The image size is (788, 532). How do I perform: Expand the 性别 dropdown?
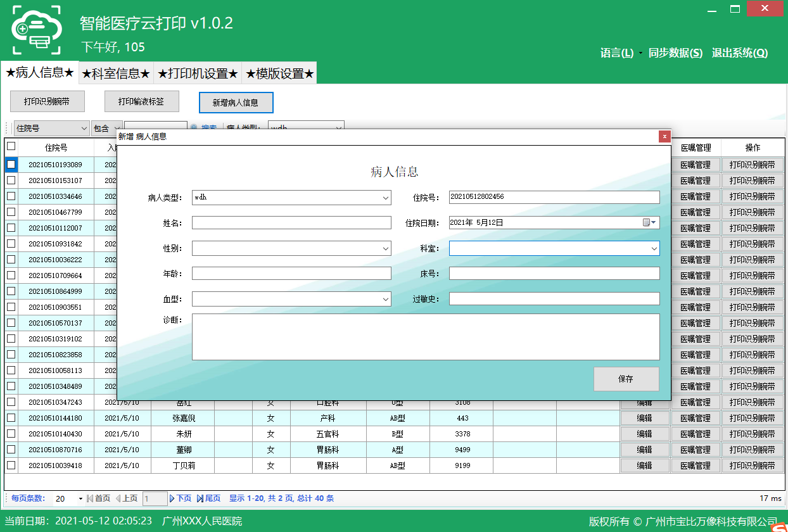pos(386,249)
